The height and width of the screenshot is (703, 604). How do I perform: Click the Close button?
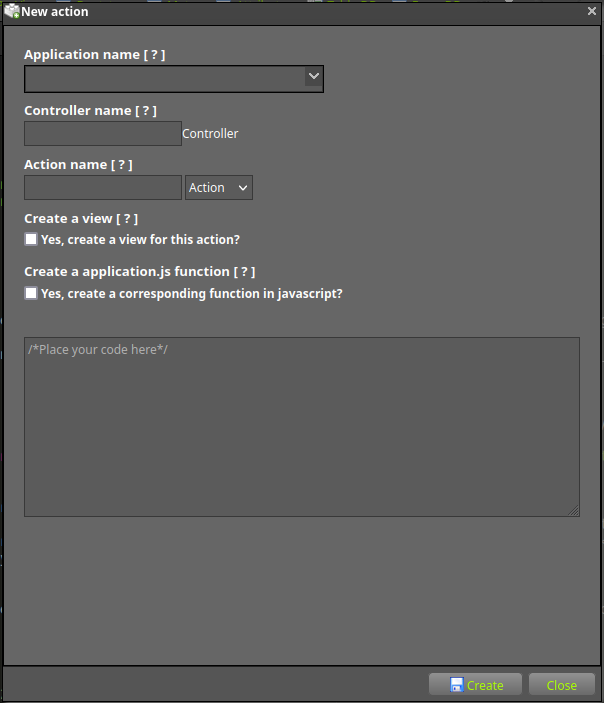click(562, 685)
